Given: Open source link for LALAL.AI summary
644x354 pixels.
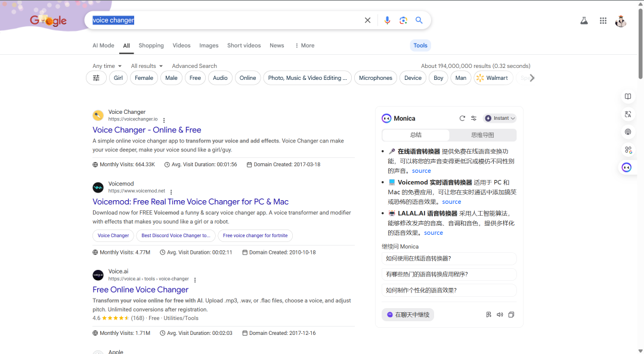Looking at the screenshot, I should click(x=434, y=233).
